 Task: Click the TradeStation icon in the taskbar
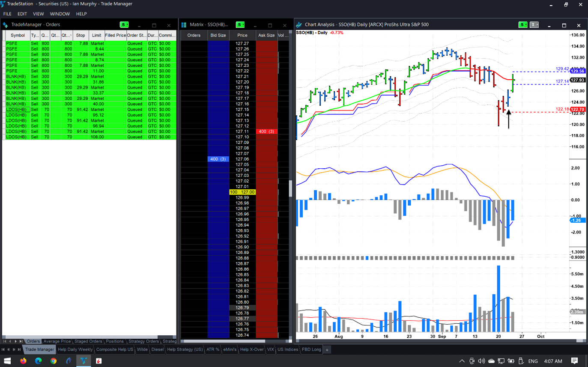(x=84, y=361)
